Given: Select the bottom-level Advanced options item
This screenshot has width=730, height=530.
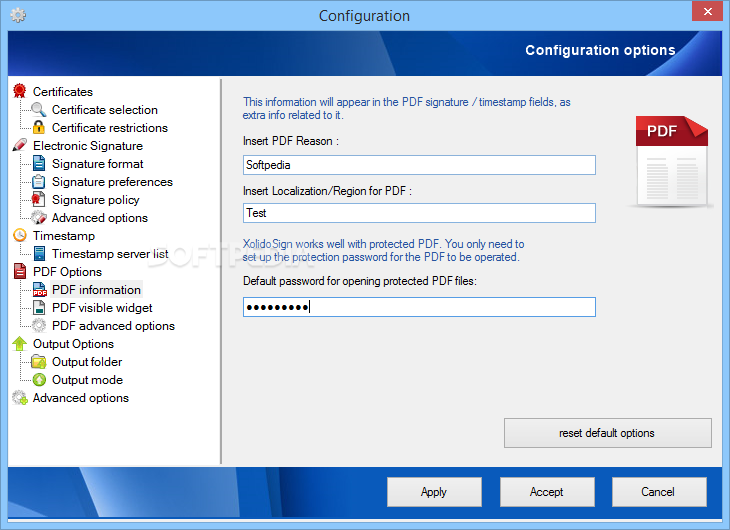Looking at the screenshot, I should click(81, 398).
